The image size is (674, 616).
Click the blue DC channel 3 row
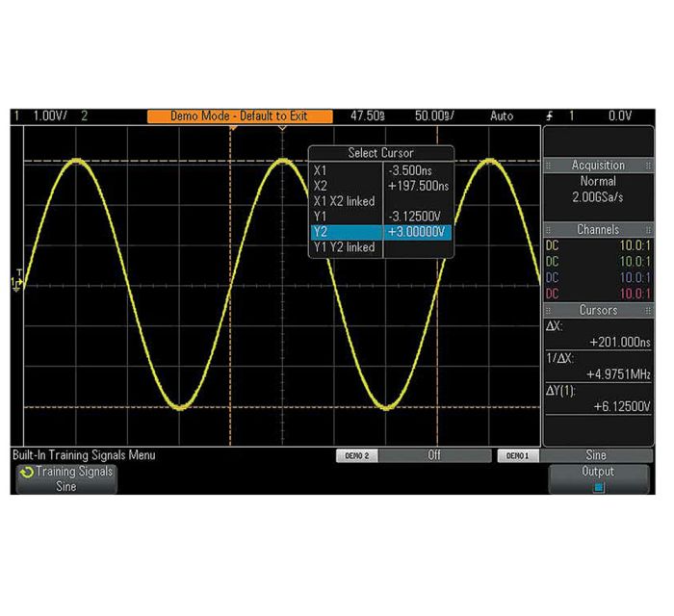pos(598,278)
